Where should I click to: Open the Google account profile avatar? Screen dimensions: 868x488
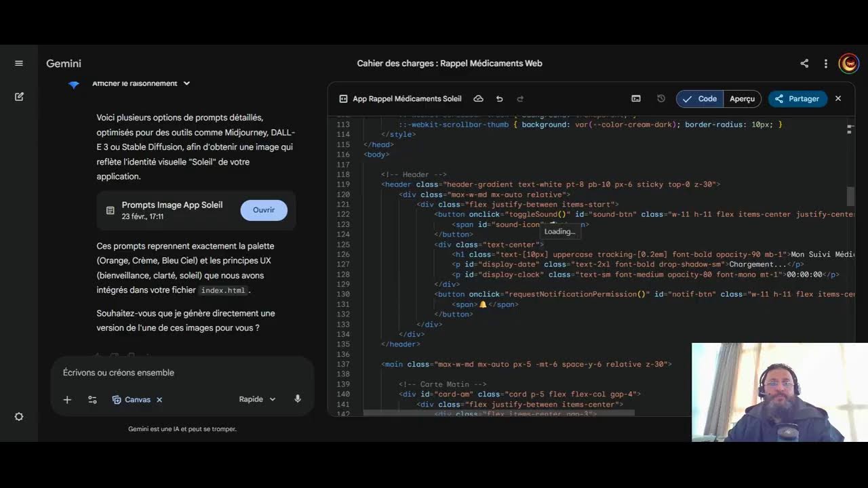tap(848, 63)
